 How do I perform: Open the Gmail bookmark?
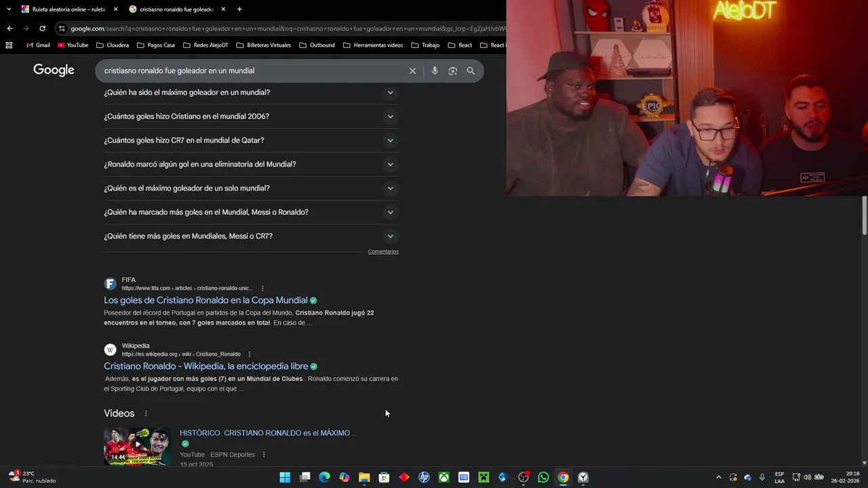[x=38, y=45]
